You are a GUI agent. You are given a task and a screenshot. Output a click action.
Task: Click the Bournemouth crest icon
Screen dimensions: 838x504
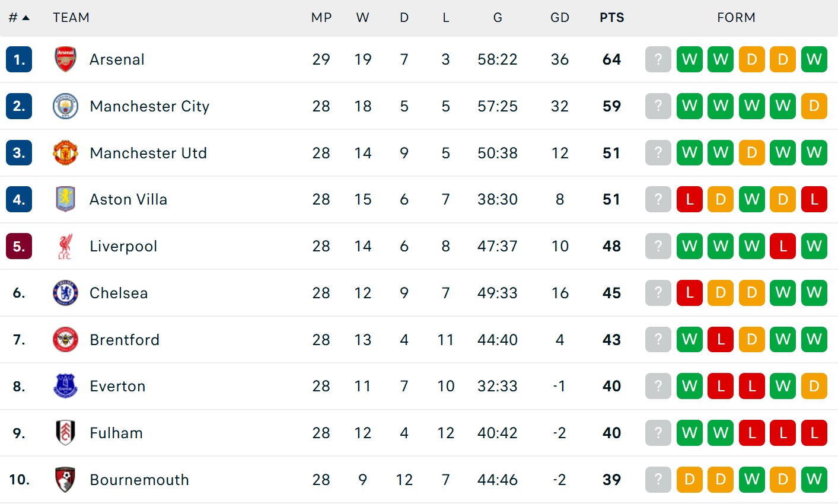[65, 480]
